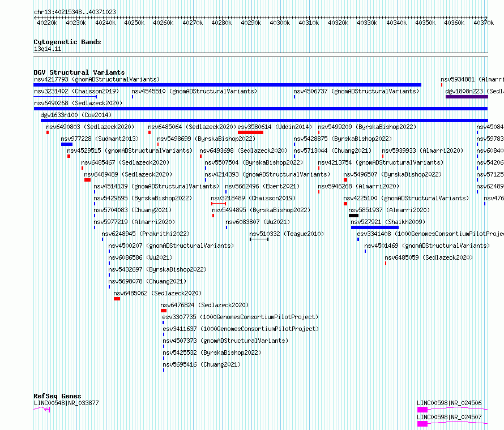Click the red esv3580614 variant bar
The image size is (504, 430).
(x=250, y=132)
